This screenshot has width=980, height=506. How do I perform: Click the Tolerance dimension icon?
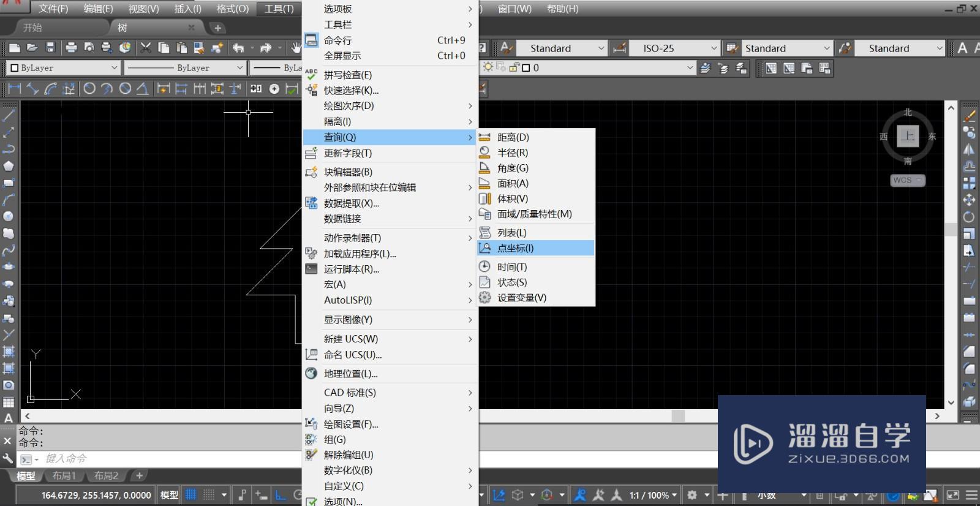pyautogui.click(x=256, y=89)
